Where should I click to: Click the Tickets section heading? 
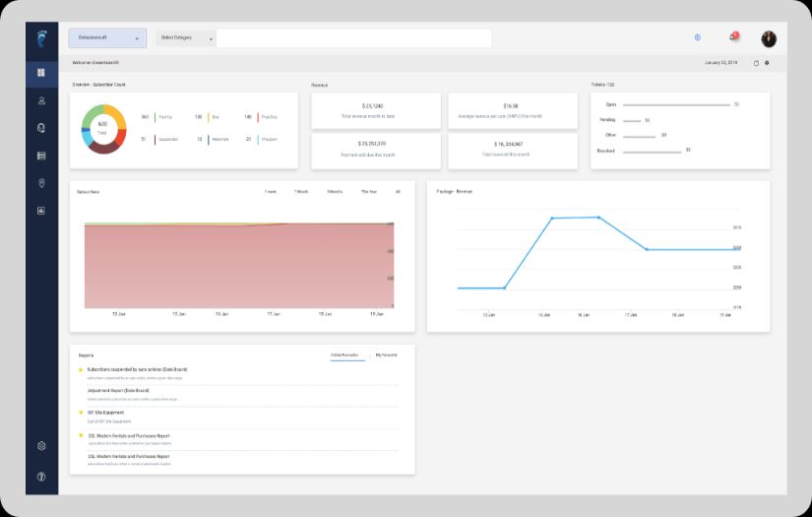coord(602,85)
